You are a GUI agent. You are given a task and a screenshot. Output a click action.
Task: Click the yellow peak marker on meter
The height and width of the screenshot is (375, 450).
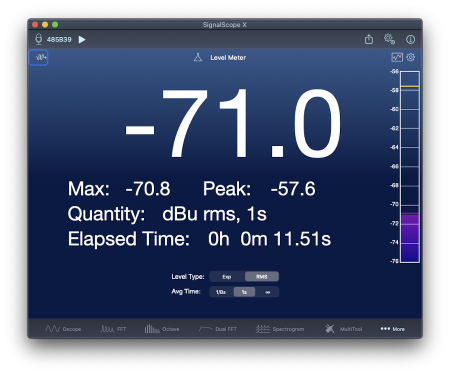tap(410, 86)
